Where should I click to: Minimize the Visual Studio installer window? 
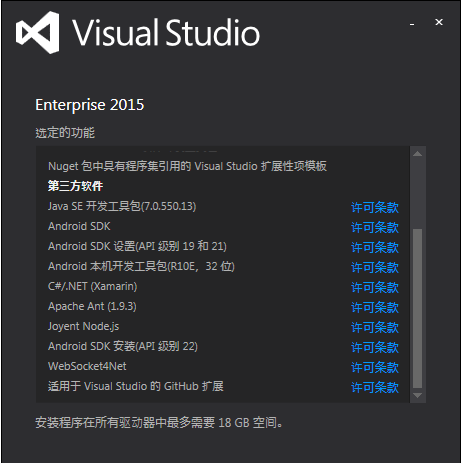(412, 24)
